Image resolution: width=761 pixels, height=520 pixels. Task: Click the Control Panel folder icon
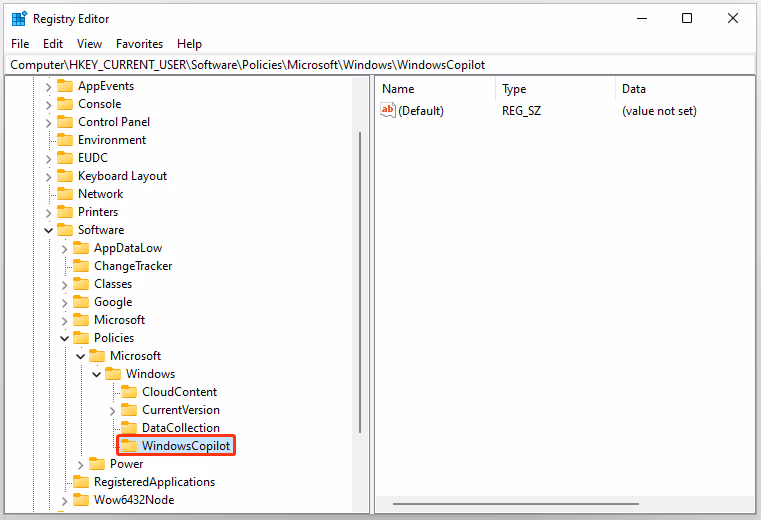65,122
